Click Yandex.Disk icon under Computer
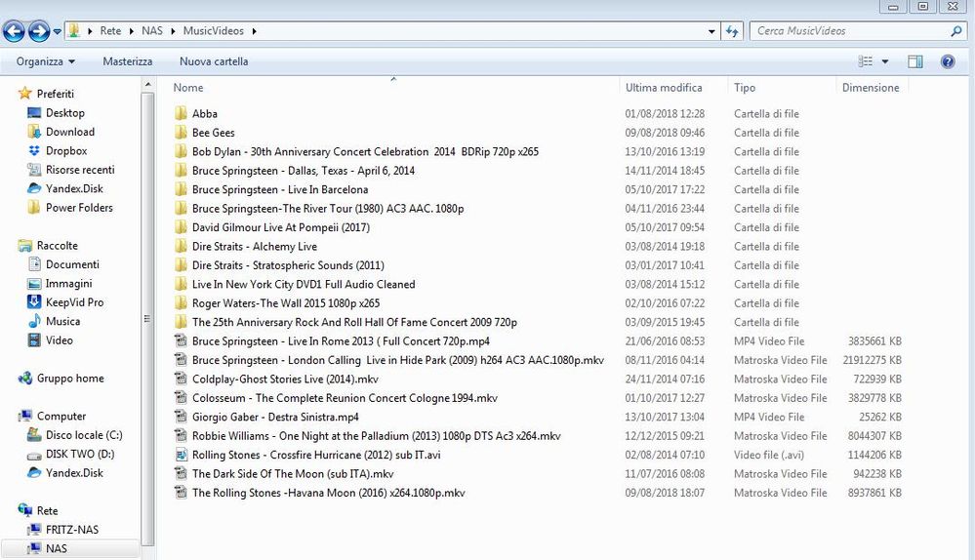 coord(34,473)
